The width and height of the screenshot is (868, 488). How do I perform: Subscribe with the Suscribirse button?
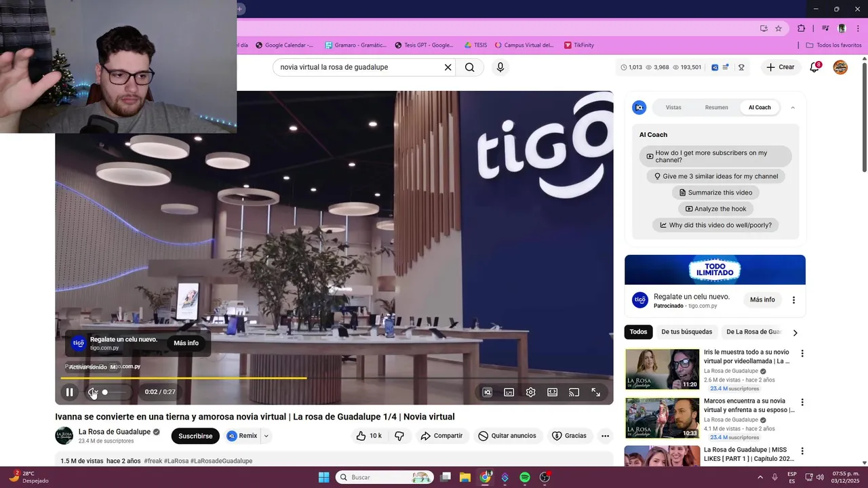[195, 436]
